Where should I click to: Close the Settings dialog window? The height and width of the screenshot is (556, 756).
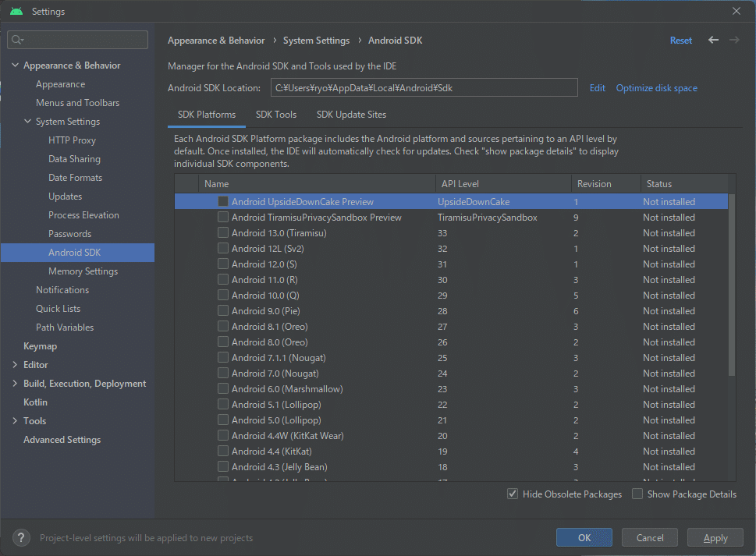tap(736, 11)
